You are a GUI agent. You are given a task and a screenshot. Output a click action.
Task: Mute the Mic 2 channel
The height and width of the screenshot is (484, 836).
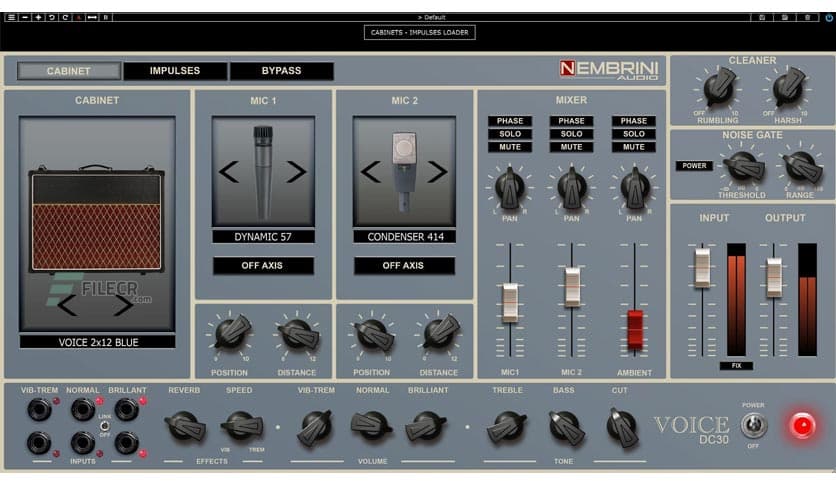click(572, 147)
